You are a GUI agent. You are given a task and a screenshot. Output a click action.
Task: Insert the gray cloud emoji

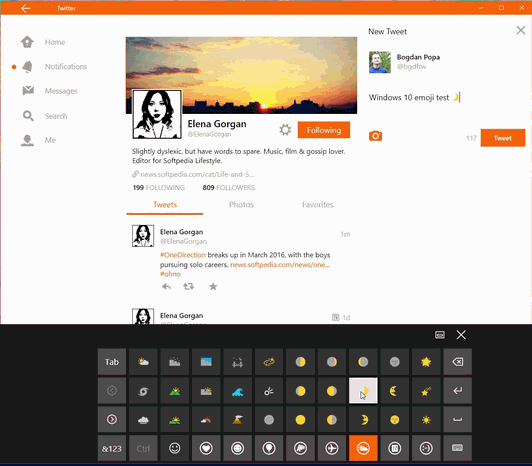(x=143, y=420)
